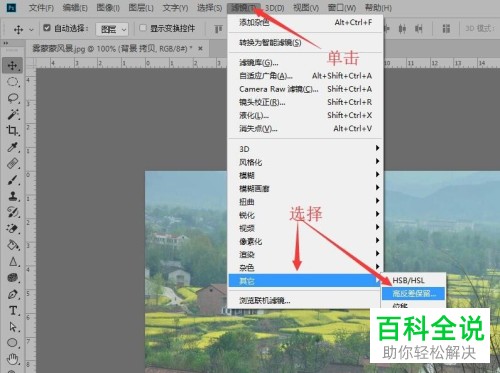This screenshot has width=500, height=373.
Task: Open the 窗口(W) menu
Action: pyautogui.click(x=342, y=8)
